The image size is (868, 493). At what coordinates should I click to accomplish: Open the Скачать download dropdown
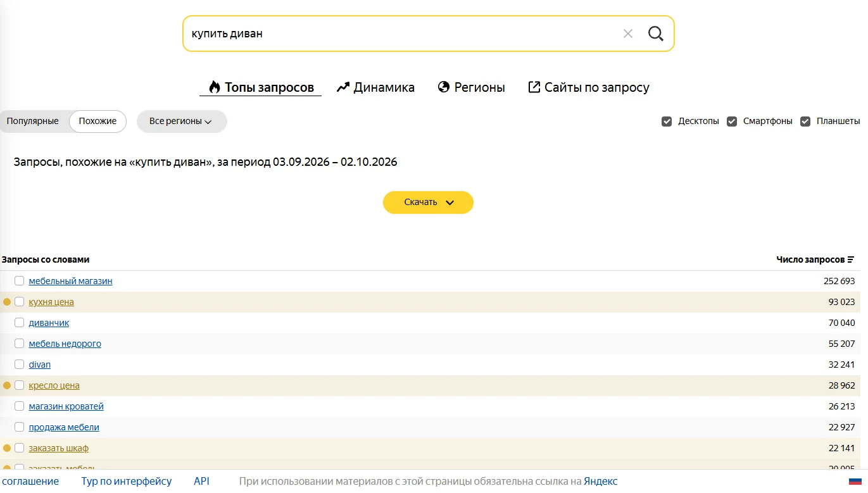click(x=428, y=203)
